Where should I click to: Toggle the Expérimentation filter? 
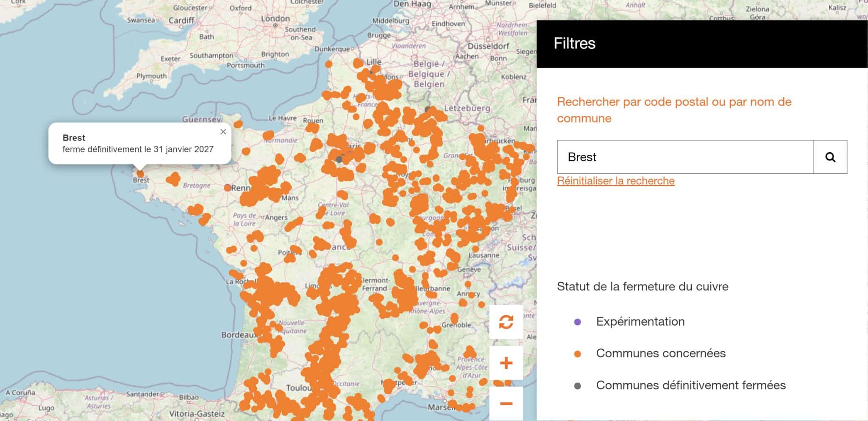click(x=640, y=321)
